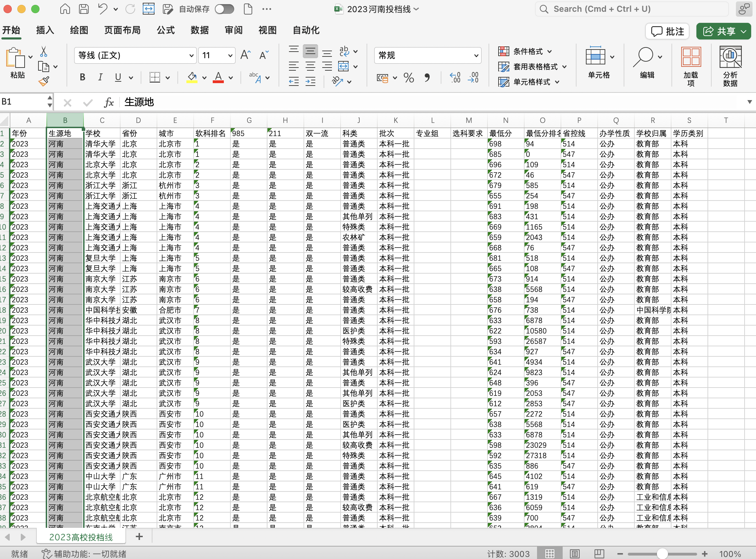Switch to the 公式 ribbon tab

(166, 30)
